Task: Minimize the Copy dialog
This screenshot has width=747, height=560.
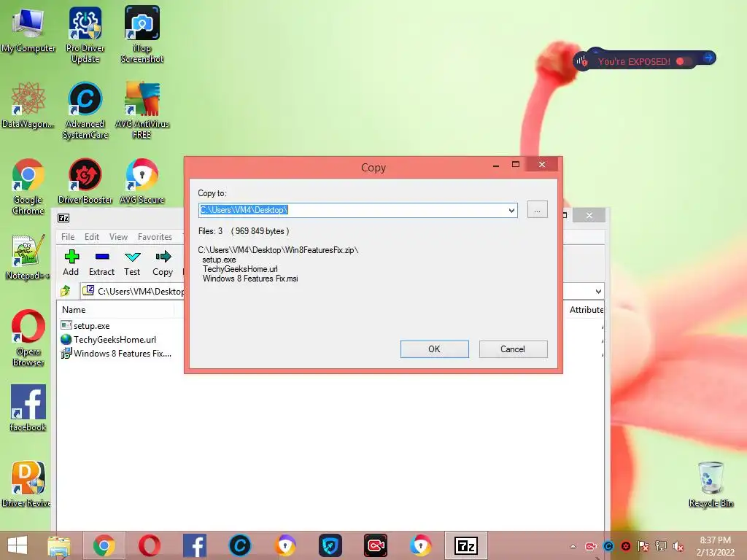Action: click(496, 165)
